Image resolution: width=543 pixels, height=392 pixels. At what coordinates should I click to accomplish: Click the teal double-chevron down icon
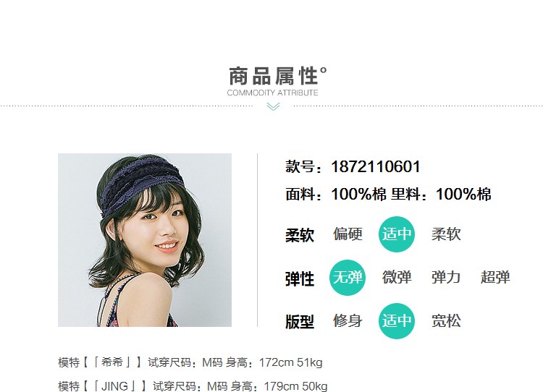tap(273, 106)
